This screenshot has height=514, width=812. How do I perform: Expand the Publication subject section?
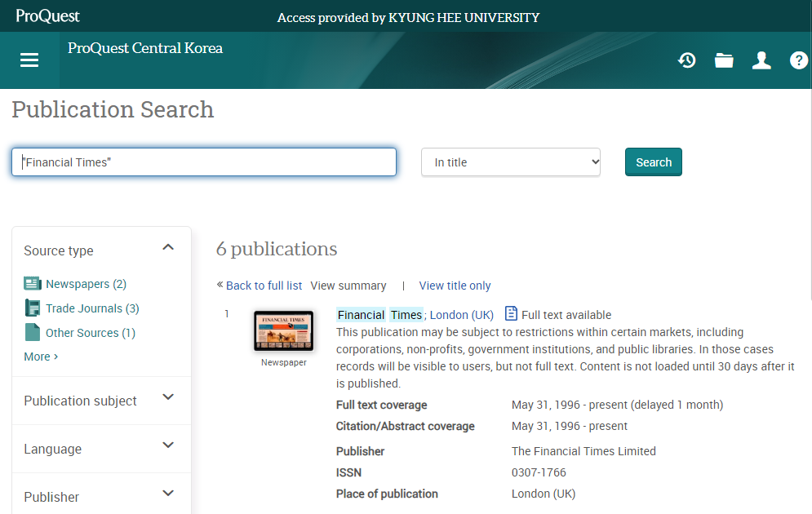pyautogui.click(x=168, y=397)
